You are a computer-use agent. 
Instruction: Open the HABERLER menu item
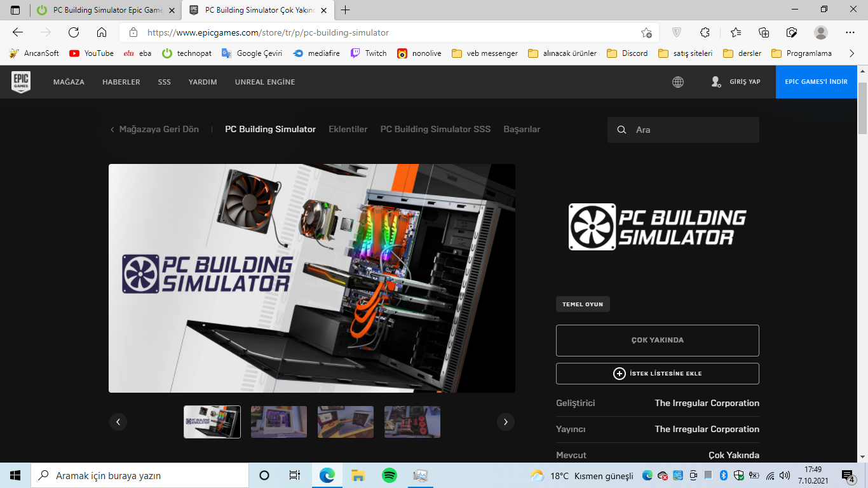tap(121, 82)
